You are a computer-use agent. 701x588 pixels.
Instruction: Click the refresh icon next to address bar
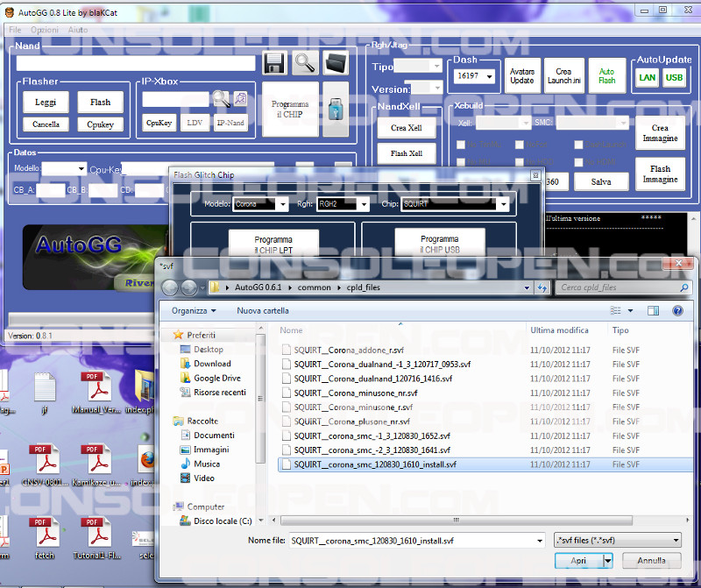point(544,287)
